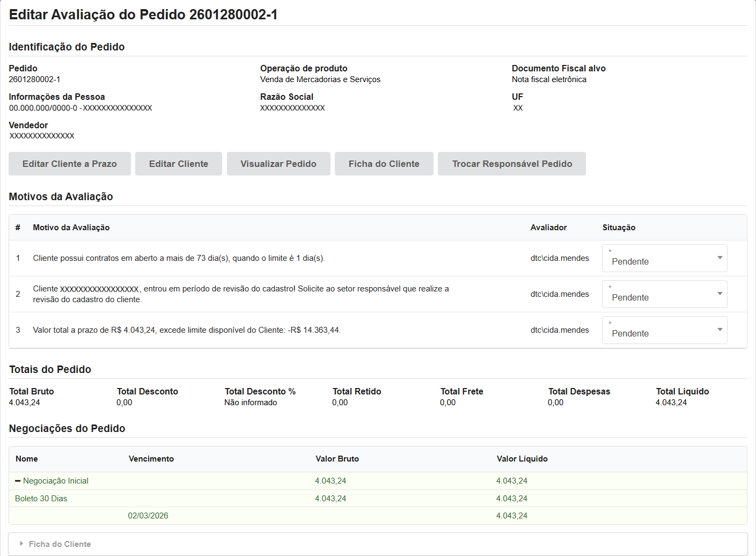Expand the Ficha do Cliente collapsible panel
The image size is (756, 556).
(x=59, y=544)
